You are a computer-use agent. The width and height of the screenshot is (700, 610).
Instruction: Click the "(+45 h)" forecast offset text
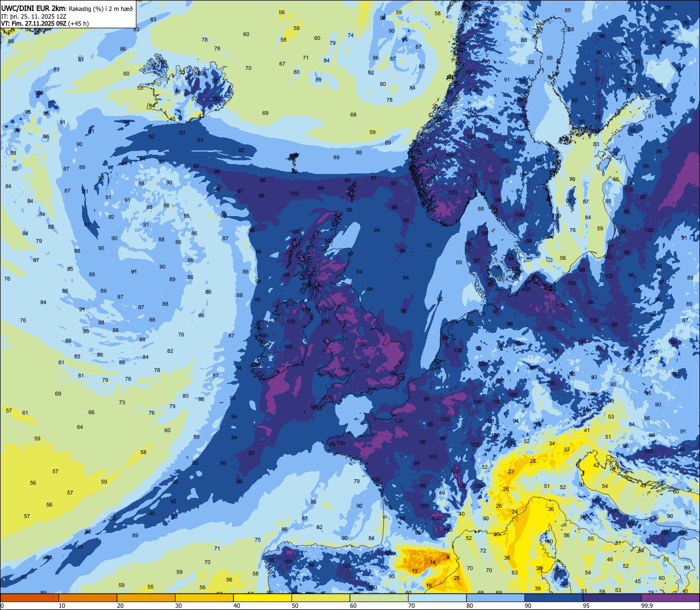(79, 24)
